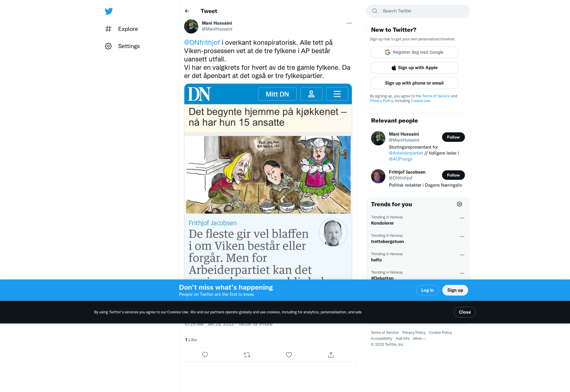Open the DN article image thumbnail
Viewport: 570px width, 392px height.
(x=268, y=182)
